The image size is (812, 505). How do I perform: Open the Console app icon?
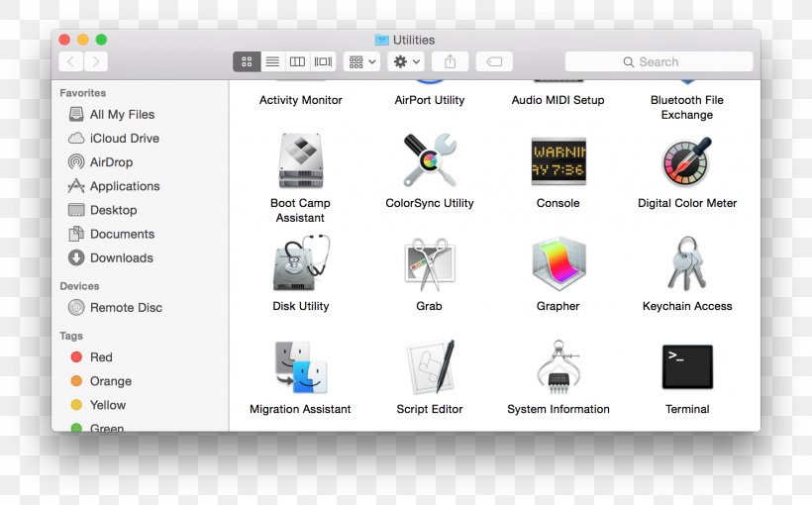click(x=558, y=161)
